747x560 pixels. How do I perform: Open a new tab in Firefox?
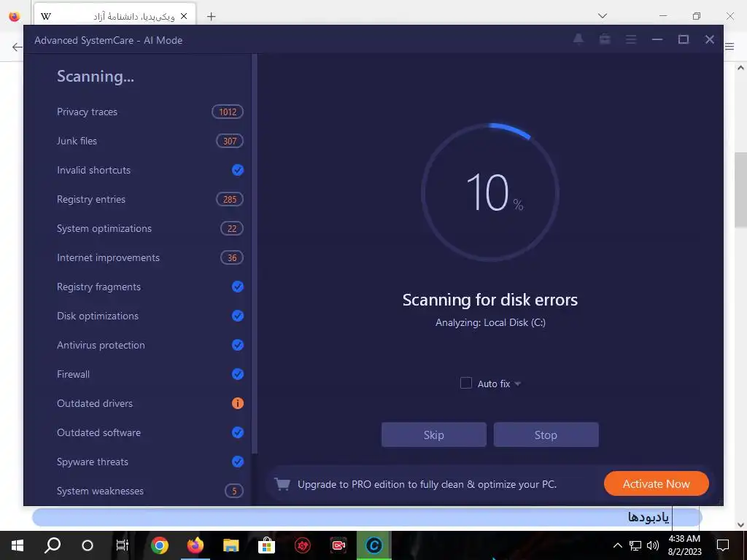[x=211, y=16]
